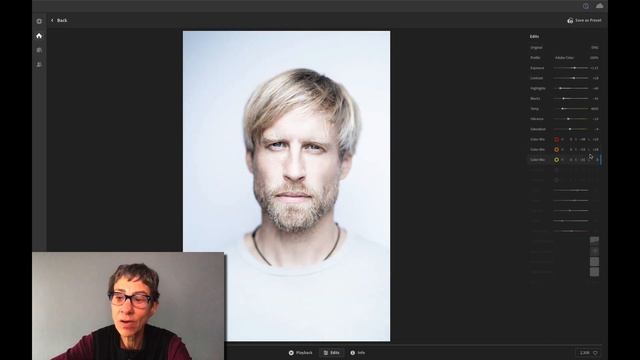640x360 pixels.
Task: Click Save as Preset
Action: coord(584,20)
